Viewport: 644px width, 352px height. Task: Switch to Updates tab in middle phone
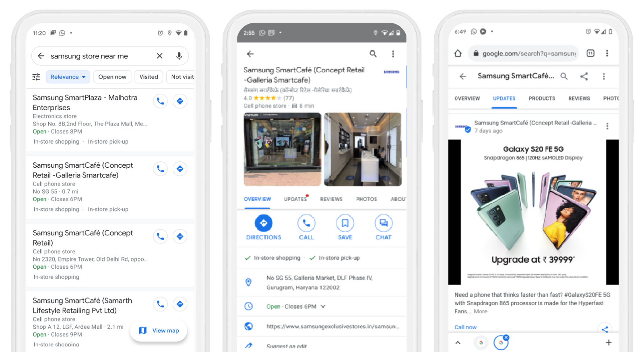295,199
